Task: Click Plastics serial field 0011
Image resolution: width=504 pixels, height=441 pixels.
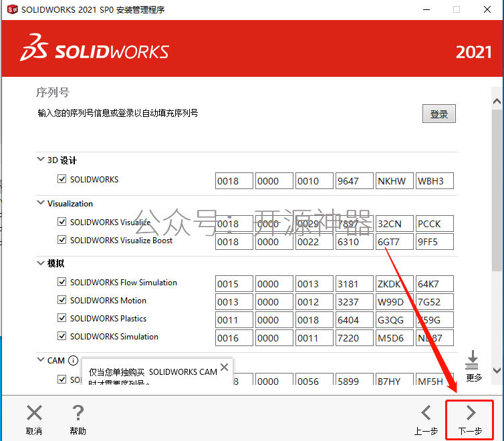Action: coord(234,319)
